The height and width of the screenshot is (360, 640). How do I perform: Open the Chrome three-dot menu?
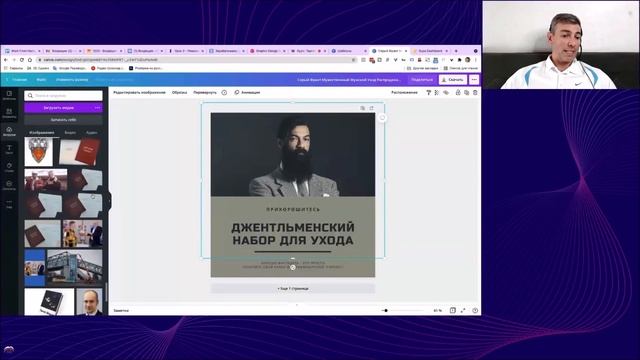coord(476,60)
